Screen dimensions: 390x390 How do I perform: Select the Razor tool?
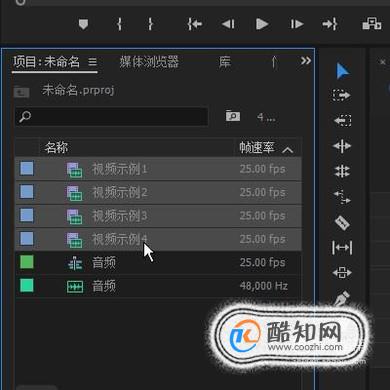(x=342, y=222)
